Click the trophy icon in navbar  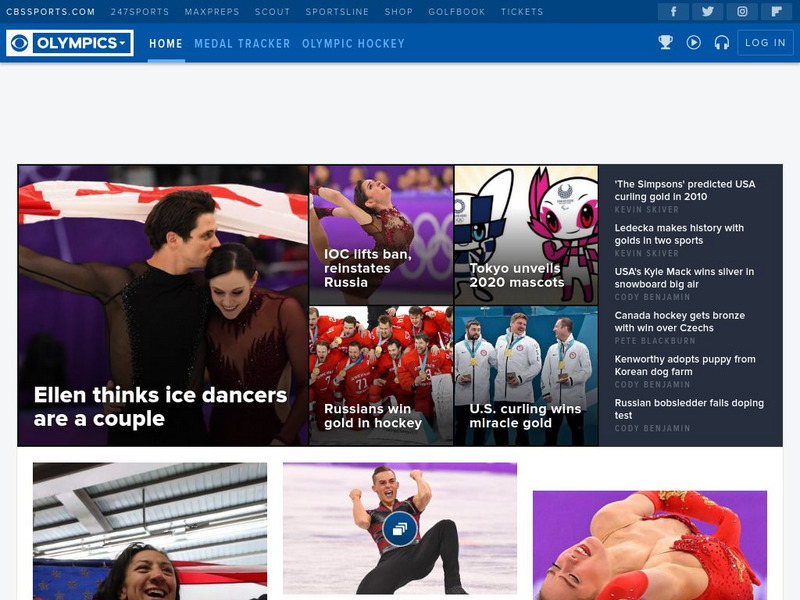tap(666, 42)
